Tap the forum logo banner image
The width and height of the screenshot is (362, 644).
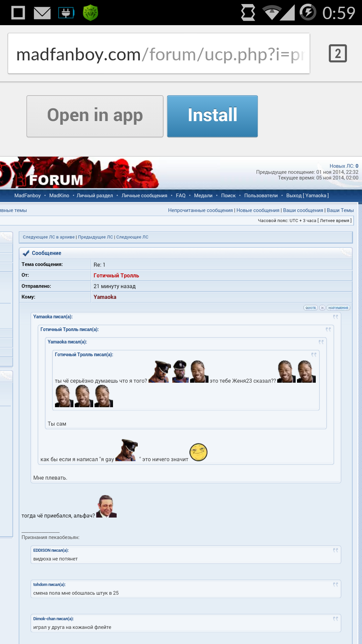coord(79,173)
